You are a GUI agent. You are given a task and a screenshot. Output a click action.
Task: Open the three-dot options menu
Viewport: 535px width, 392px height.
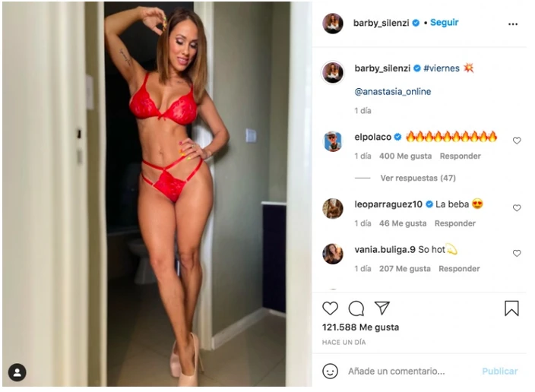click(x=513, y=24)
